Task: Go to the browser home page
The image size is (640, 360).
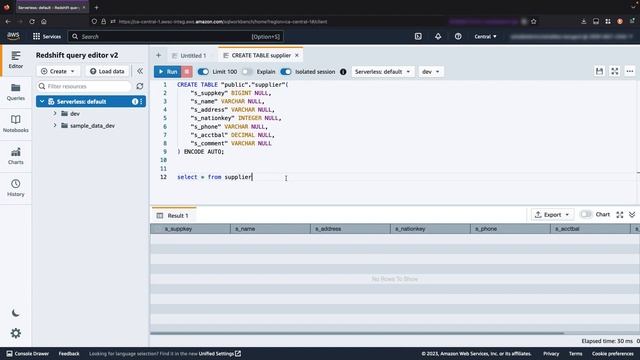Action: click(x=44, y=21)
